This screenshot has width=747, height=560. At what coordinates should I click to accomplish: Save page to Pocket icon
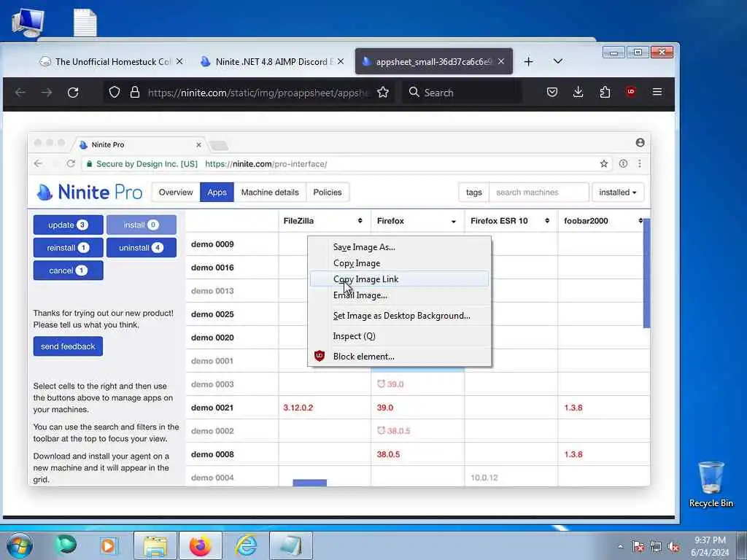551,92
